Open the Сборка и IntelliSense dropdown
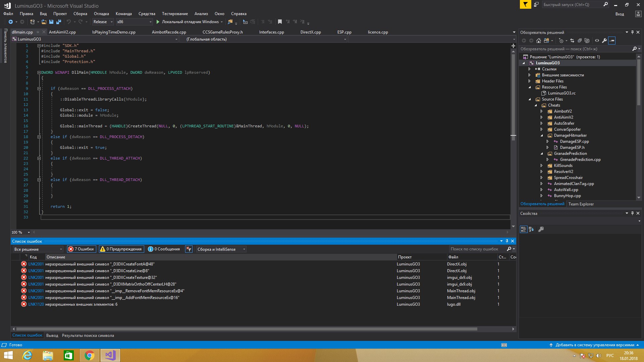Viewport: 644px width, 362px height. tap(221, 249)
